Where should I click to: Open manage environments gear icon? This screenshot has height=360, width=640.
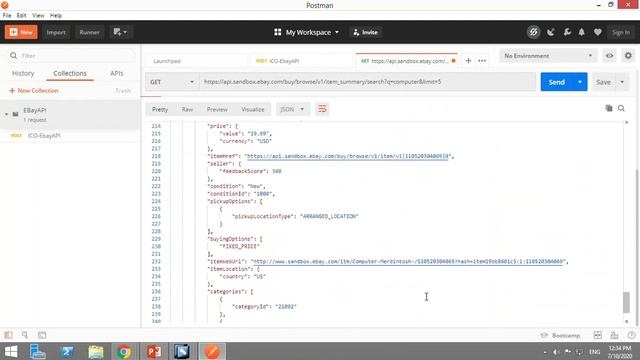[x=628, y=56]
